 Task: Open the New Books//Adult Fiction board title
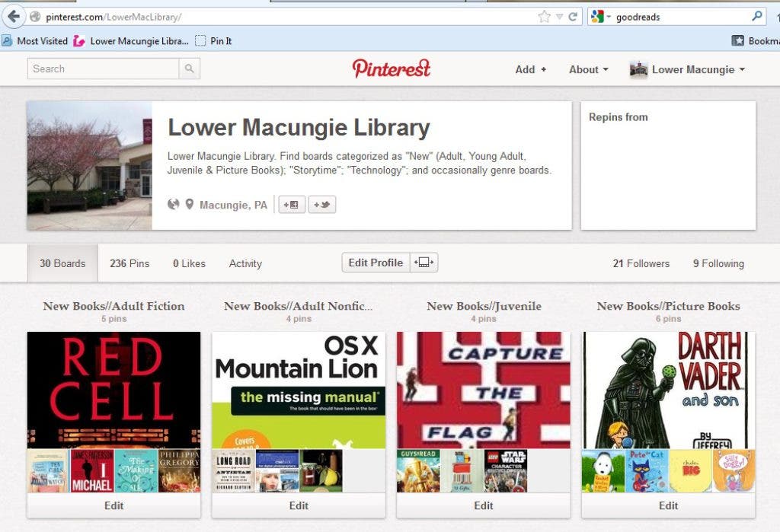point(114,306)
